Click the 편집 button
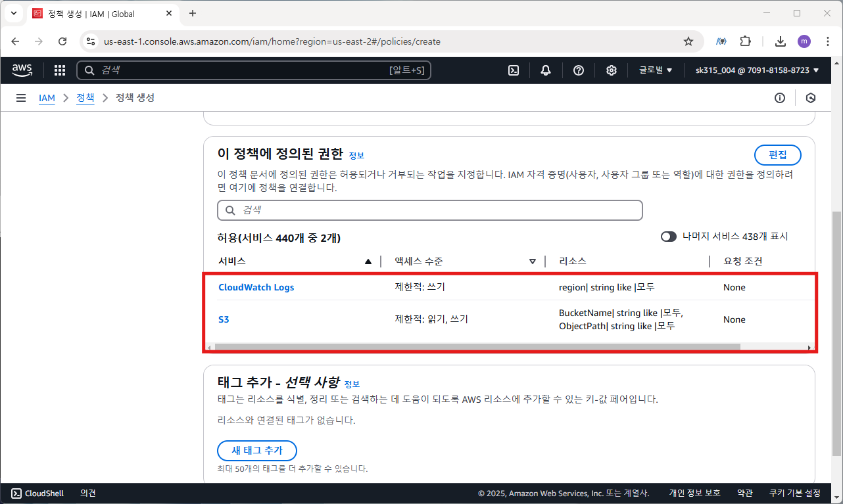This screenshot has width=843, height=504. 777,155
